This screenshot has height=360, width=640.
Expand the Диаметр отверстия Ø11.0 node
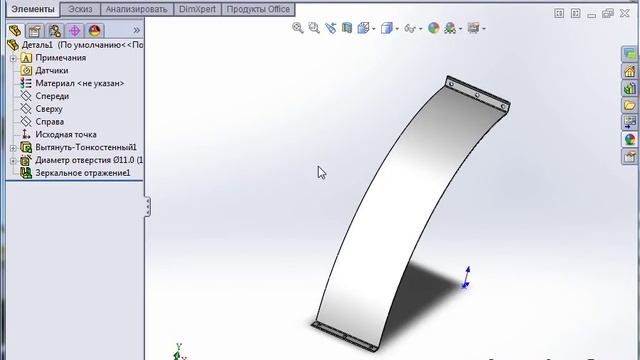coord(13,161)
